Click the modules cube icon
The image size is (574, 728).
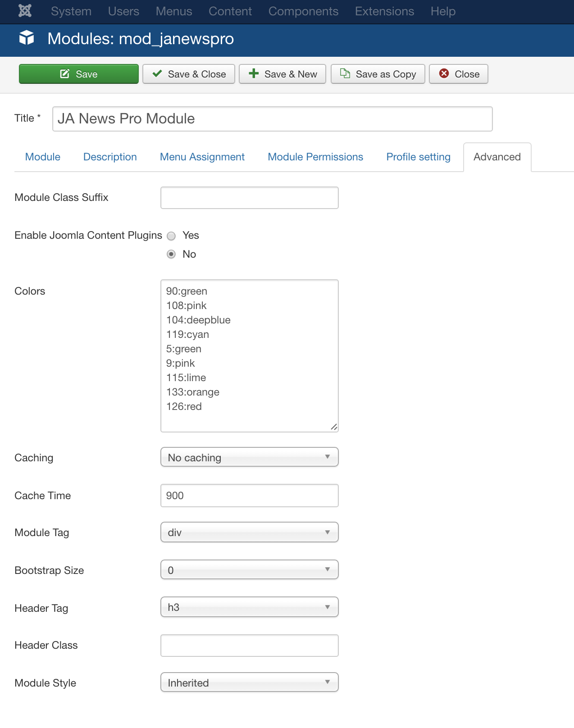27,38
